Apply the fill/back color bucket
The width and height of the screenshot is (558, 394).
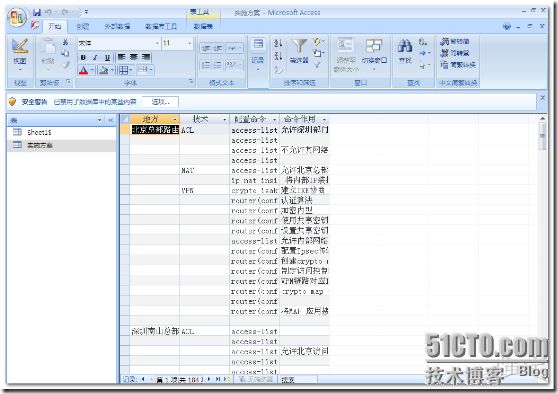click(104, 70)
